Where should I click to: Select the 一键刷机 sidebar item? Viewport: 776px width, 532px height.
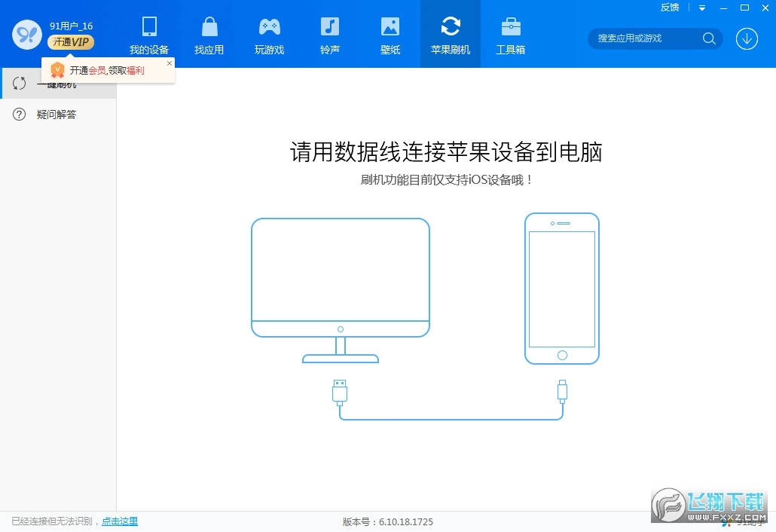(58, 83)
